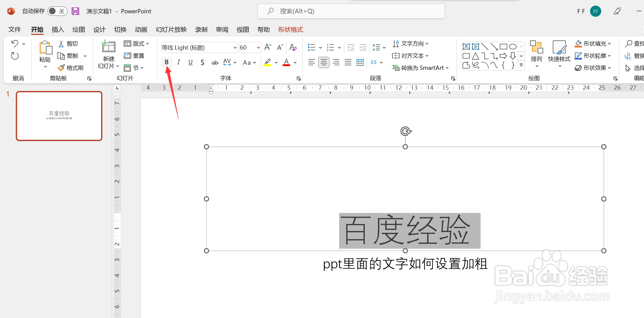Open the File tab
644x318 pixels.
click(x=15, y=30)
